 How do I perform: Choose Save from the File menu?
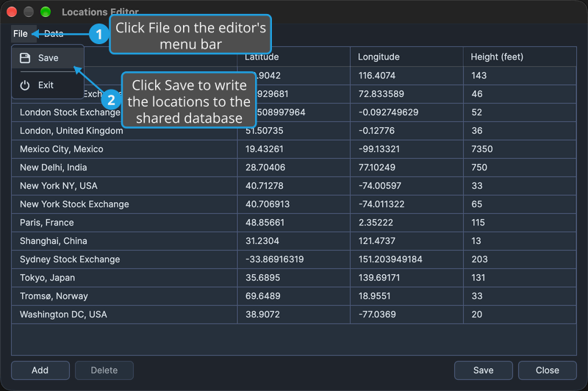click(x=48, y=58)
